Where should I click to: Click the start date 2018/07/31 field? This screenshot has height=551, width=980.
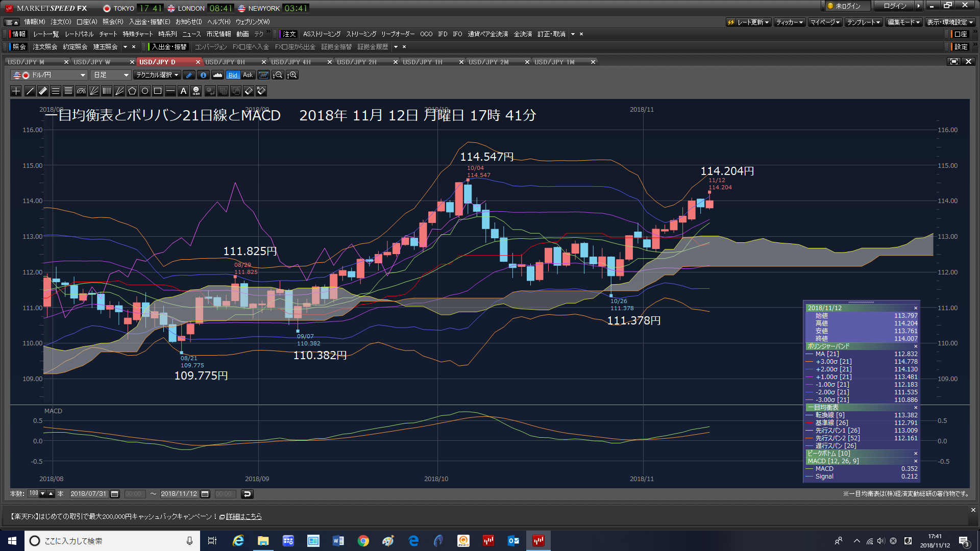[88, 494]
